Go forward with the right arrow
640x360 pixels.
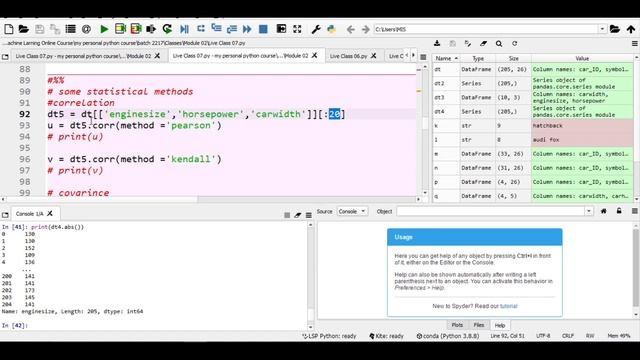366,29
